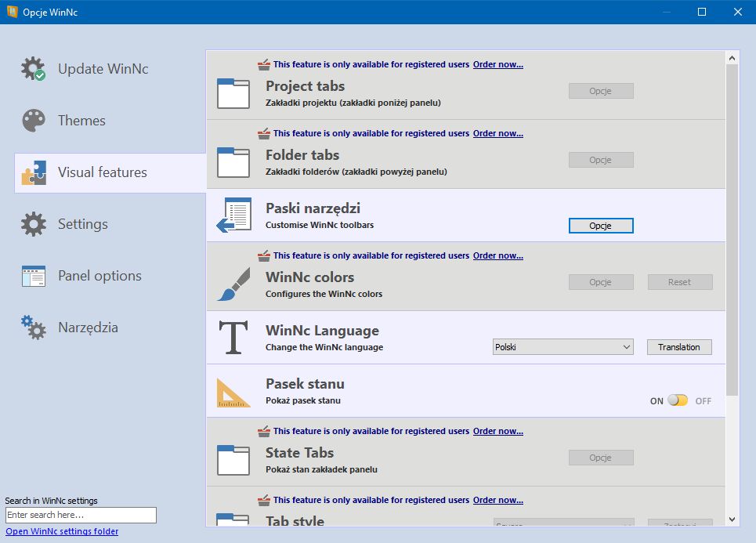This screenshot has height=543, width=756.
Task: Click the State Tabs folder icon
Action: click(233, 460)
